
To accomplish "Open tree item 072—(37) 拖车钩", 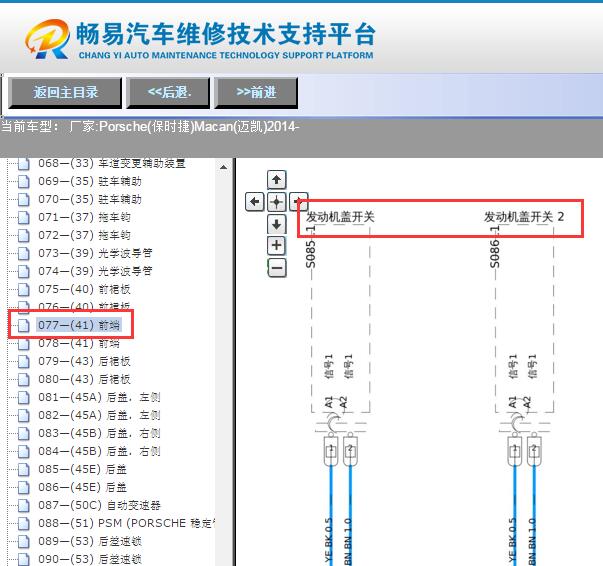I will (84, 235).
